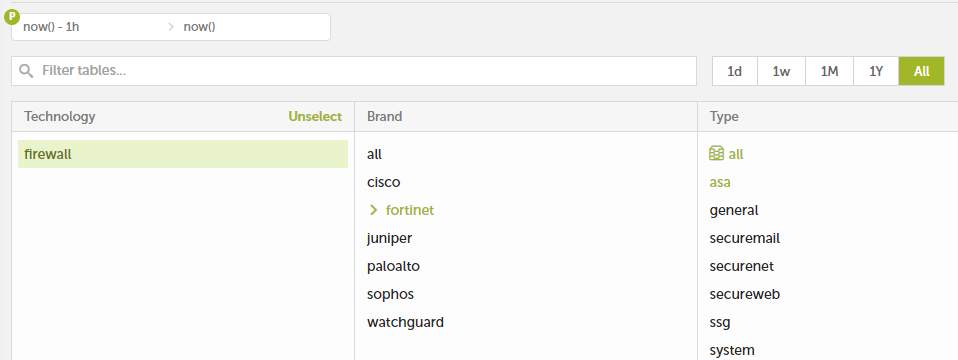Click the green P badge icon
The width and height of the screenshot is (958, 360).
(x=12, y=17)
